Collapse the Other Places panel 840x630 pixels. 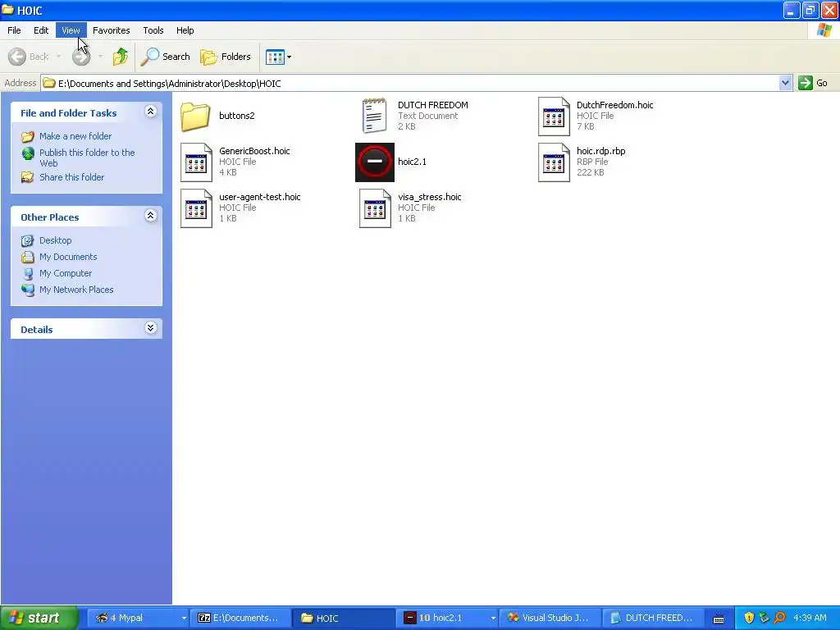pos(151,216)
